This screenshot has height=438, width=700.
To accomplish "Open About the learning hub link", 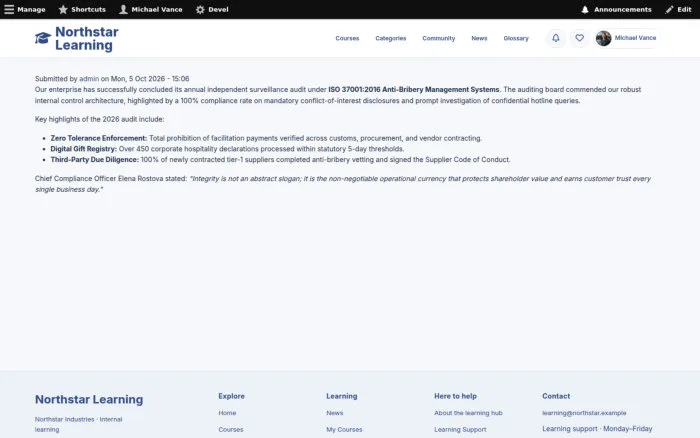I will [x=468, y=413].
